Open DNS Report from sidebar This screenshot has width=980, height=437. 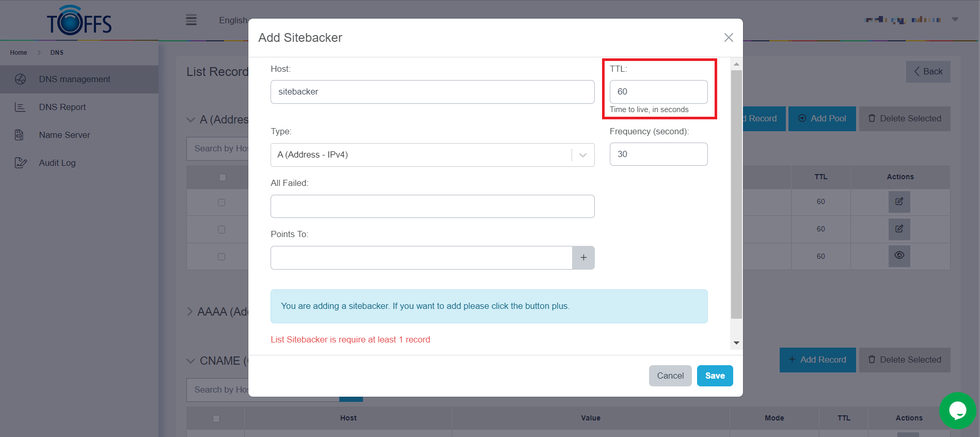62,107
